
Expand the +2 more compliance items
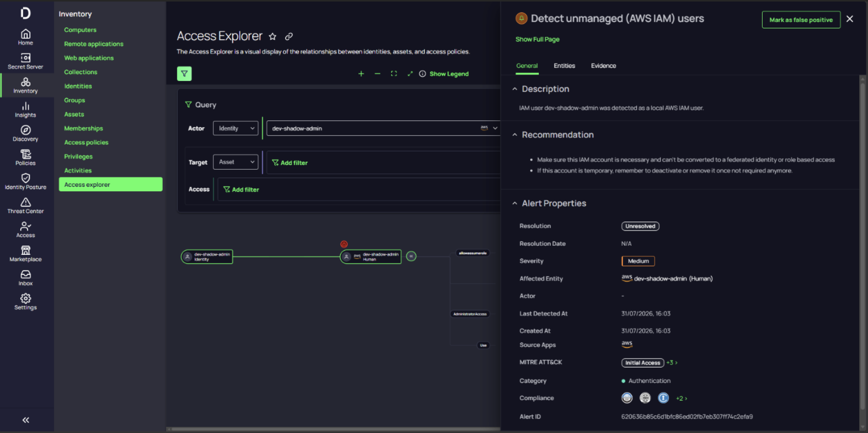(681, 399)
